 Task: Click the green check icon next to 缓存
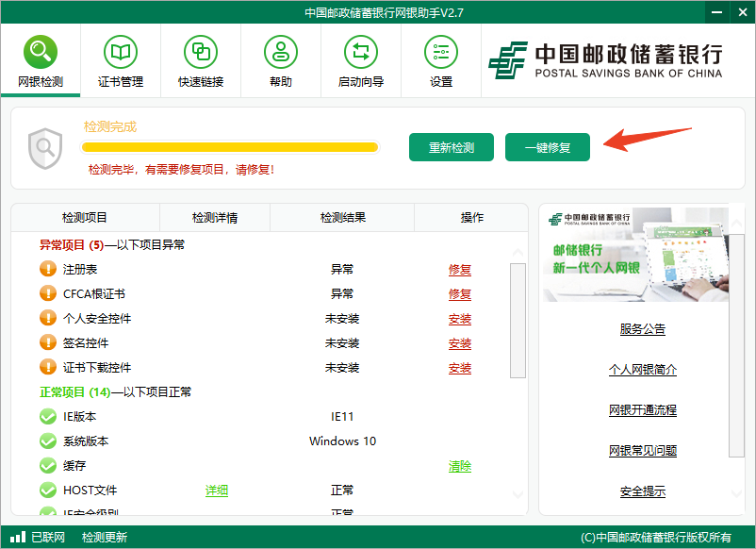tap(48, 466)
